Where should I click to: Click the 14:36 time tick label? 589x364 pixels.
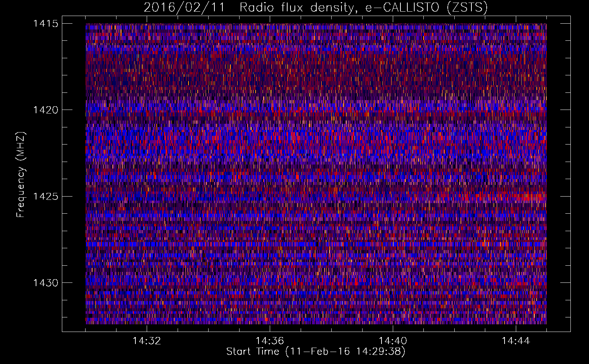(270, 341)
